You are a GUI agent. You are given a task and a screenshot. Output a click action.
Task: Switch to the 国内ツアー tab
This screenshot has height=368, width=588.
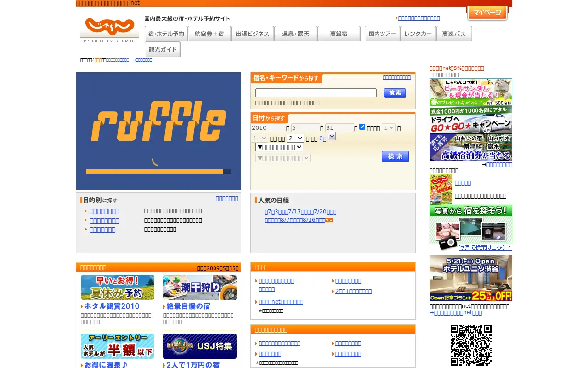(x=382, y=34)
